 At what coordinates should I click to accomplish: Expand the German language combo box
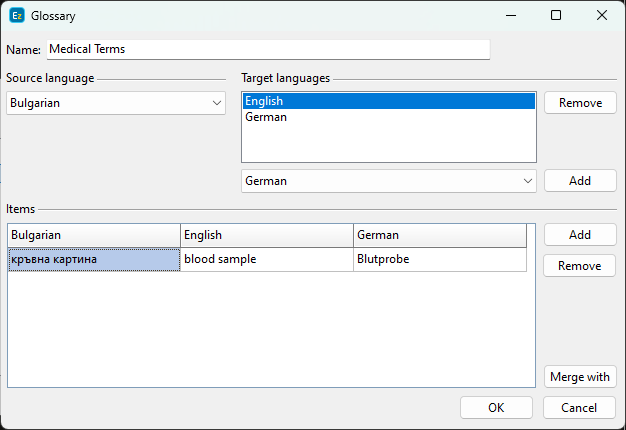point(389,181)
